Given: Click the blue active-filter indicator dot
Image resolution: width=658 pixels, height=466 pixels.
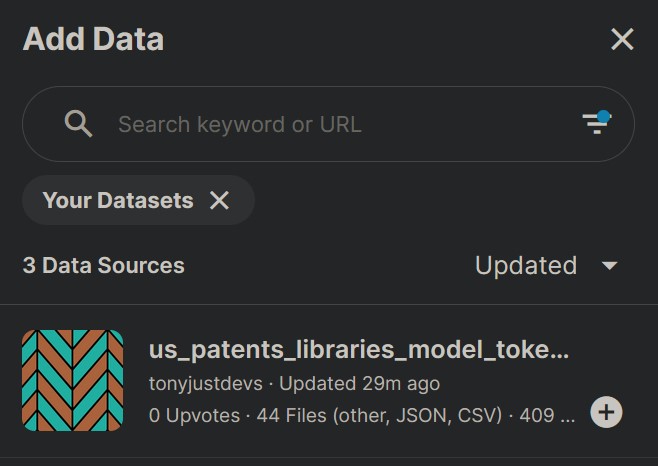Looking at the screenshot, I should tap(603, 116).
